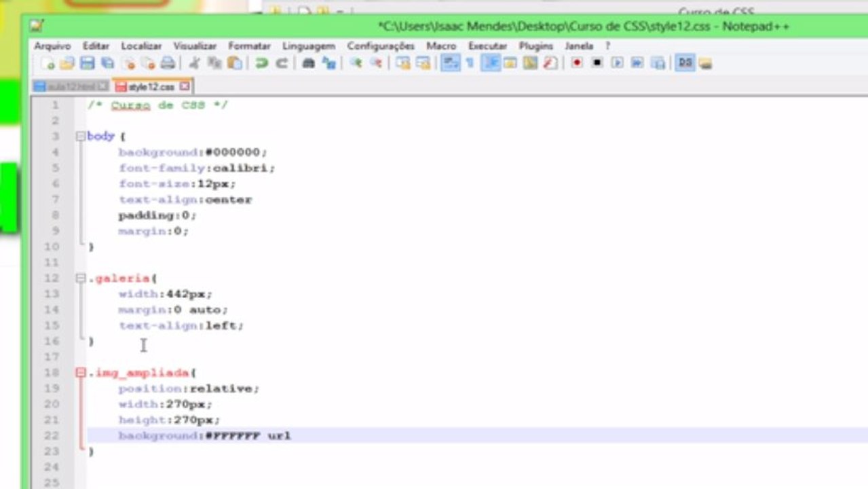Open the Linguagem menu
The width and height of the screenshot is (868, 489).
coord(309,46)
